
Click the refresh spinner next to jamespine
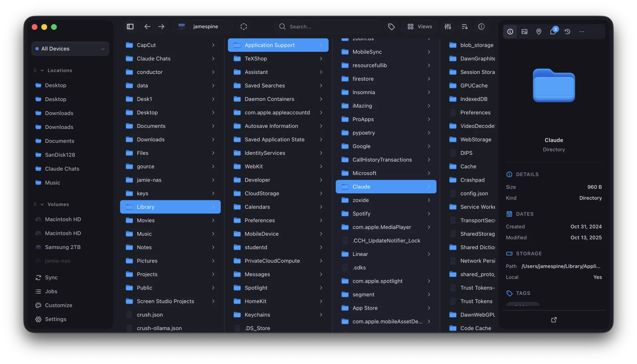coord(244,27)
